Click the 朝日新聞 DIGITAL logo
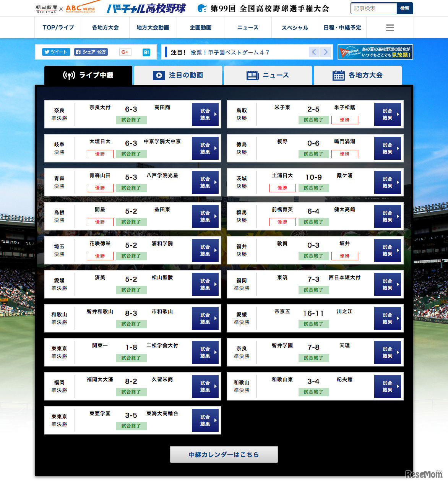The height and width of the screenshot is (483, 448). [46, 9]
